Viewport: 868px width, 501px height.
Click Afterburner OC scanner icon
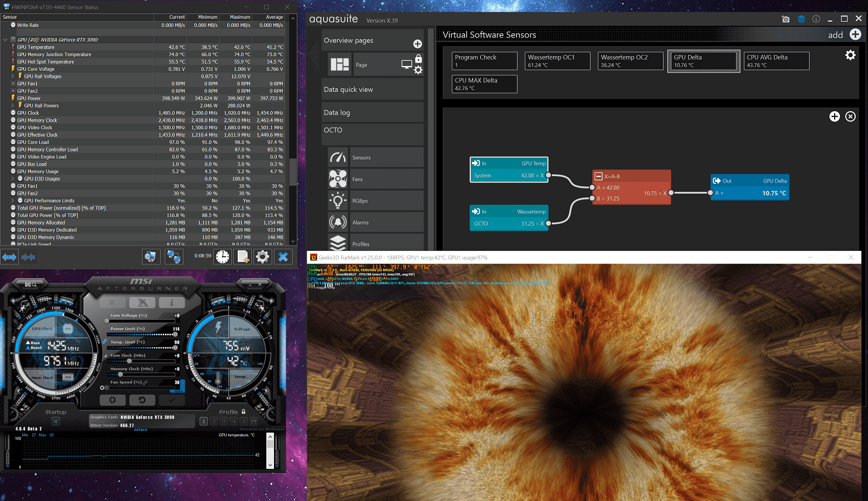32,284
